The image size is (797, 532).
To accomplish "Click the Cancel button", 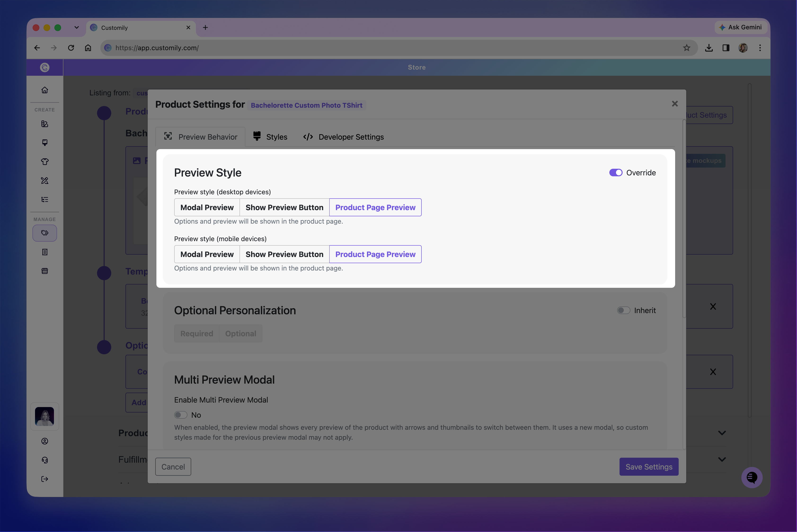I will pos(173,467).
